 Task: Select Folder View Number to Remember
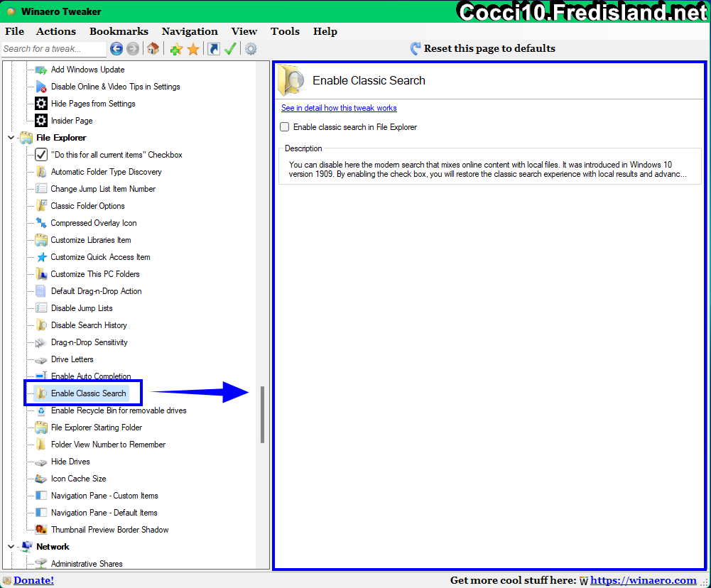point(108,445)
